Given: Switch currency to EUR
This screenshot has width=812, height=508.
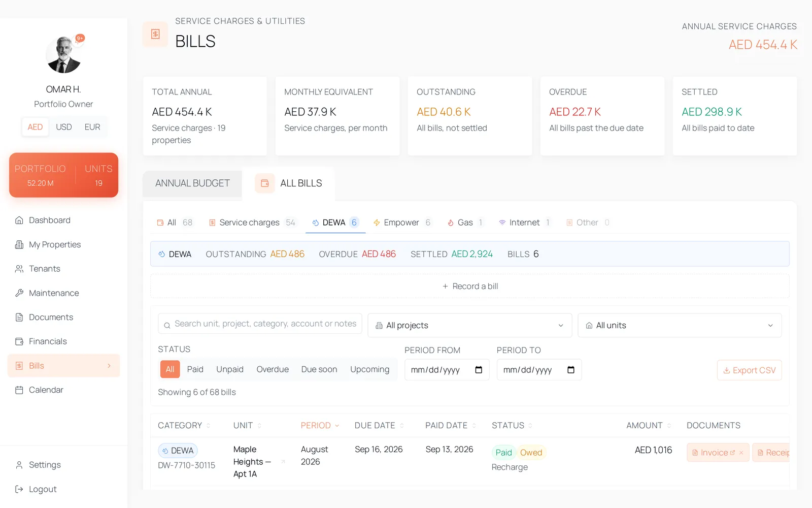Looking at the screenshot, I should pos(92,127).
